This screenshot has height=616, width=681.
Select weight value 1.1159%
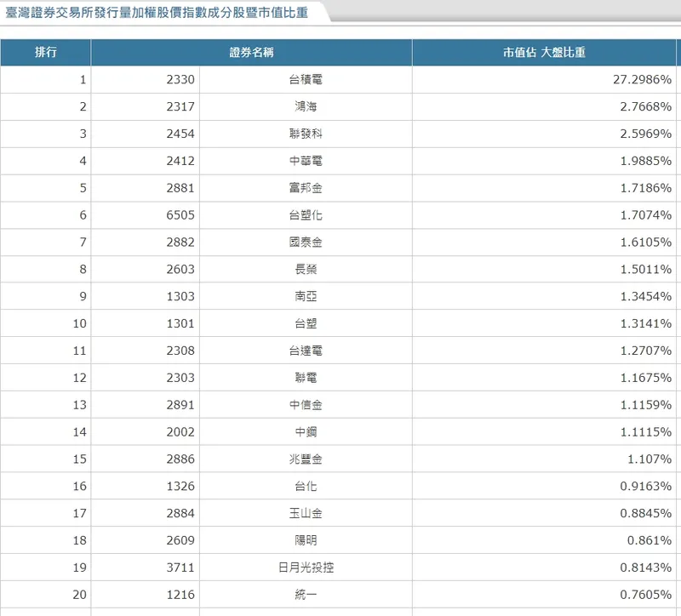[645, 405]
